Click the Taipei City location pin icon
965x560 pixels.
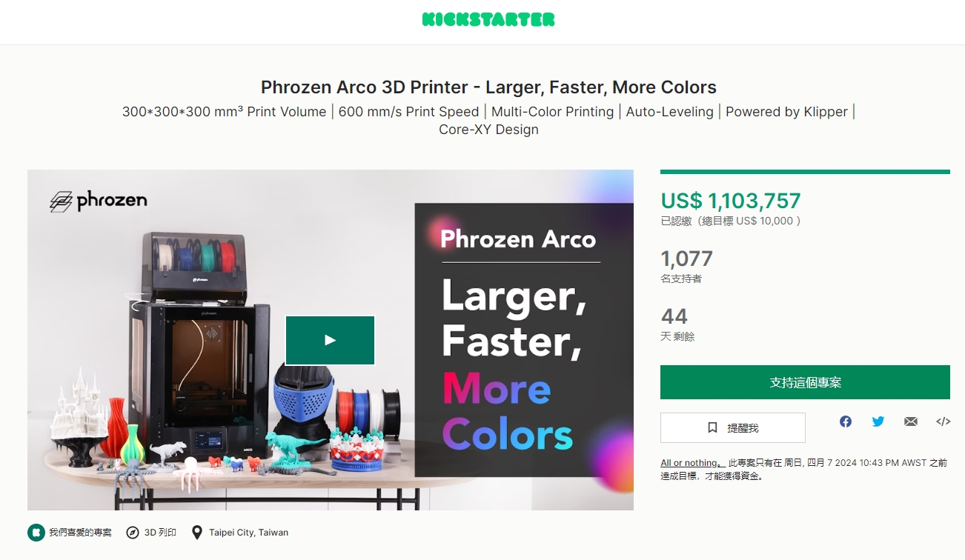coord(196,532)
